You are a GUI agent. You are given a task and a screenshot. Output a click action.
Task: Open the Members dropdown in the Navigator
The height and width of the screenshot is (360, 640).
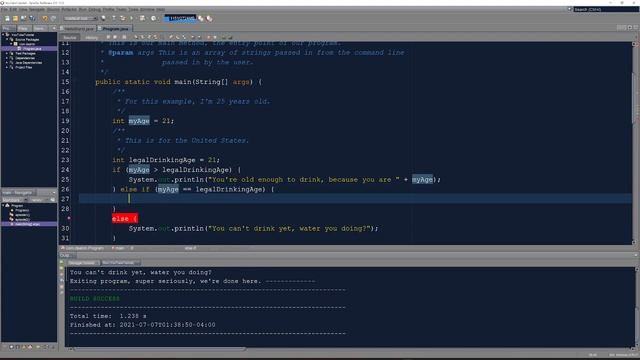tap(15, 200)
